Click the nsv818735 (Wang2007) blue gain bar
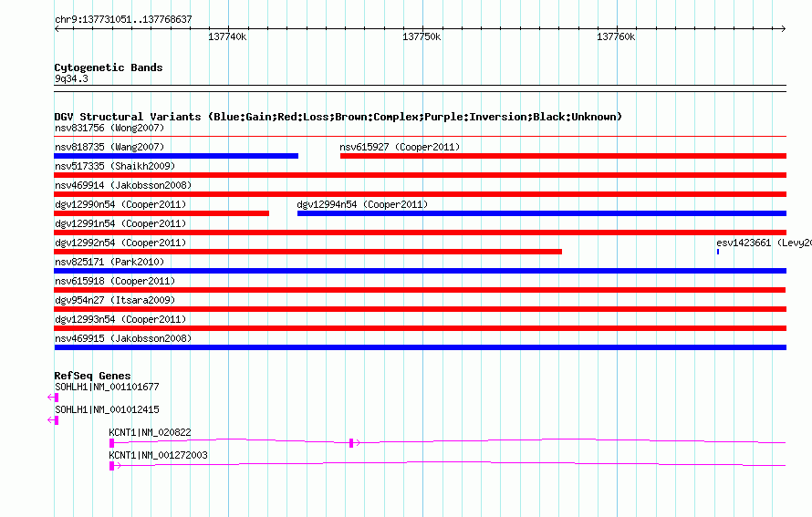 pyautogui.click(x=176, y=156)
